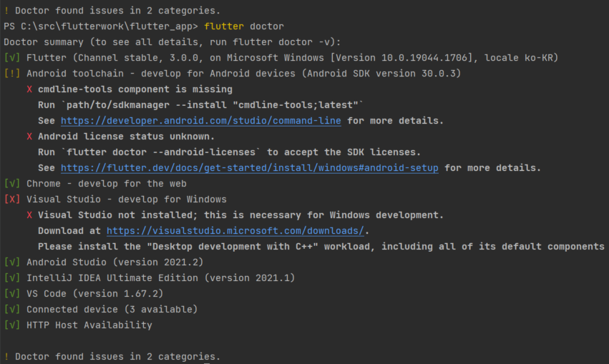This screenshot has width=609, height=364.
Task: Click the red X beside 'Visual Studio not installed'
Action: pos(29,215)
